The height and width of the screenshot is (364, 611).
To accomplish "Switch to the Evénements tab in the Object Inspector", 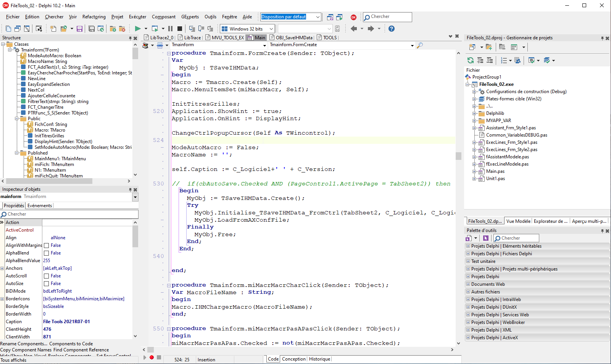I will [x=40, y=206].
